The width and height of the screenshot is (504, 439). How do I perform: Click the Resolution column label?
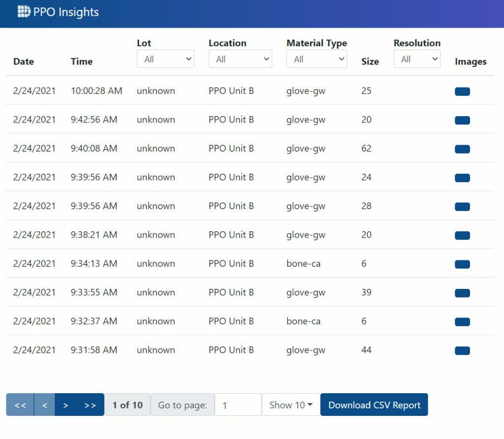pyautogui.click(x=417, y=43)
